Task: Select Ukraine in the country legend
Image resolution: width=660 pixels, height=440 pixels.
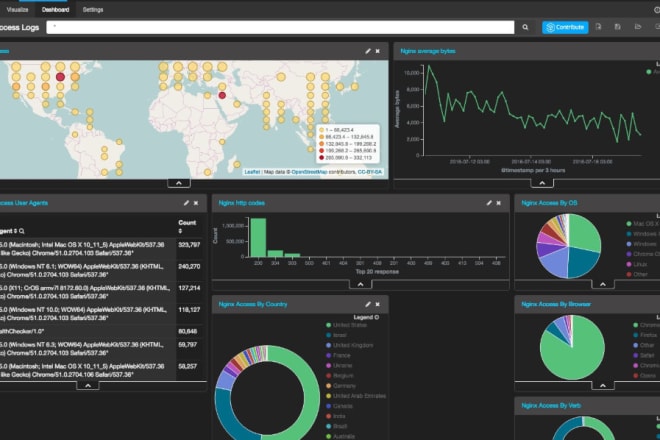Action: click(342, 365)
